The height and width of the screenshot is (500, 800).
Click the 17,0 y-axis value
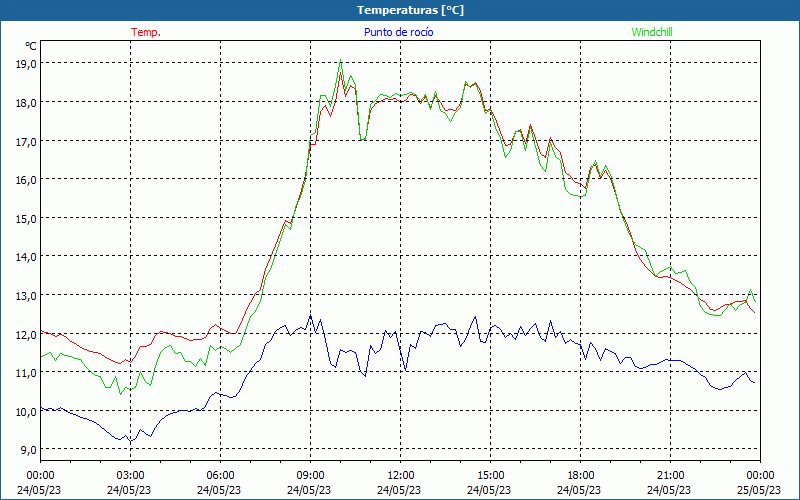26,141
